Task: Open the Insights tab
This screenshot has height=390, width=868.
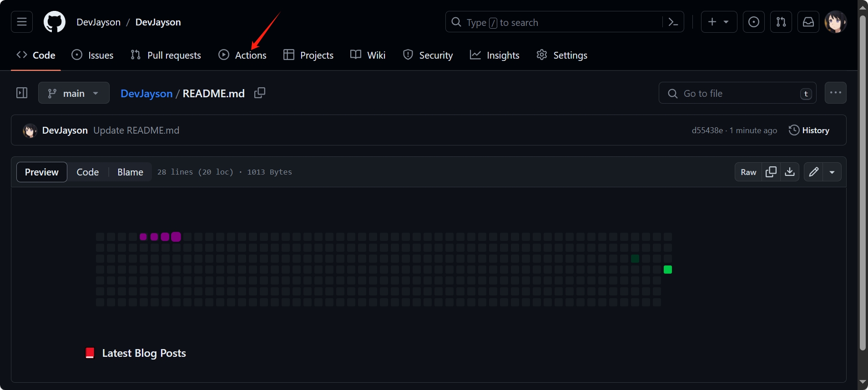Action: coord(495,55)
